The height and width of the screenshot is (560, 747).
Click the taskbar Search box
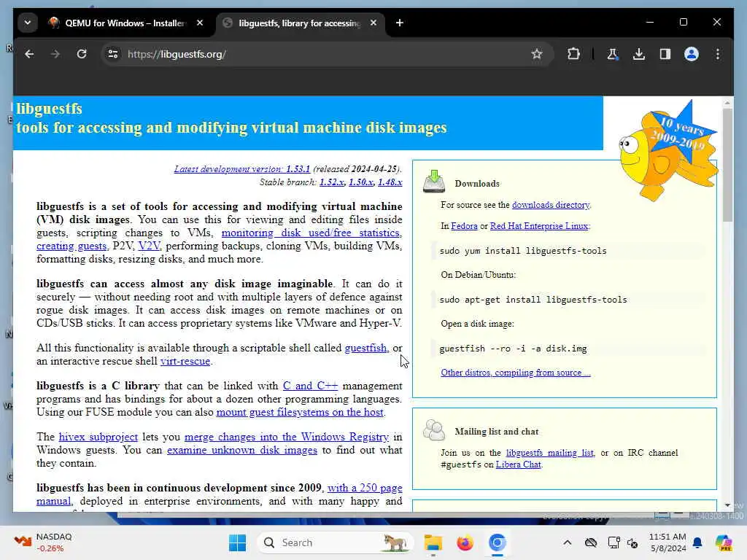click(335, 542)
